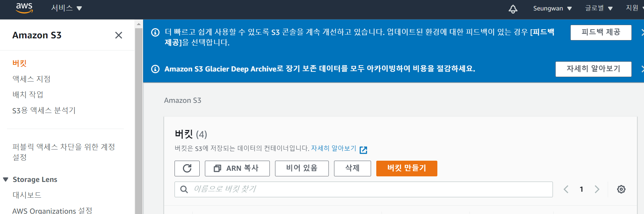Click the 비어 있음 button
644x214 pixels.
coord(302,168)
